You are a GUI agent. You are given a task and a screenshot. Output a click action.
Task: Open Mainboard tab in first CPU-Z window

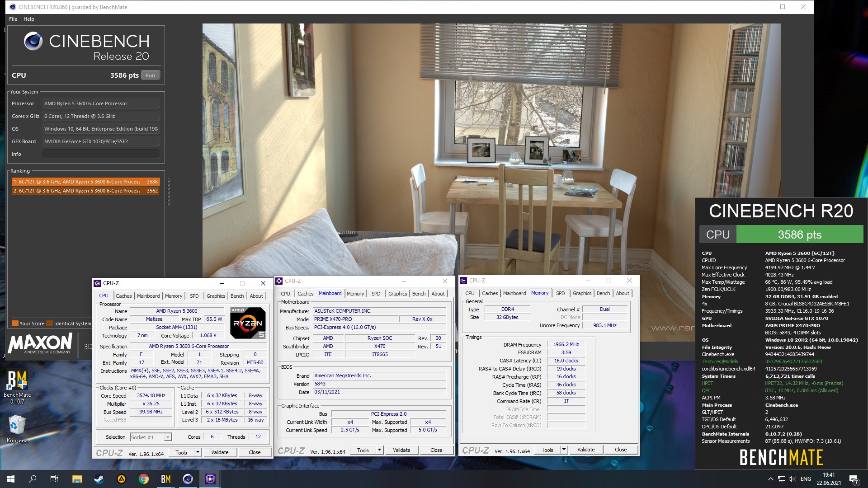point(148,296)
